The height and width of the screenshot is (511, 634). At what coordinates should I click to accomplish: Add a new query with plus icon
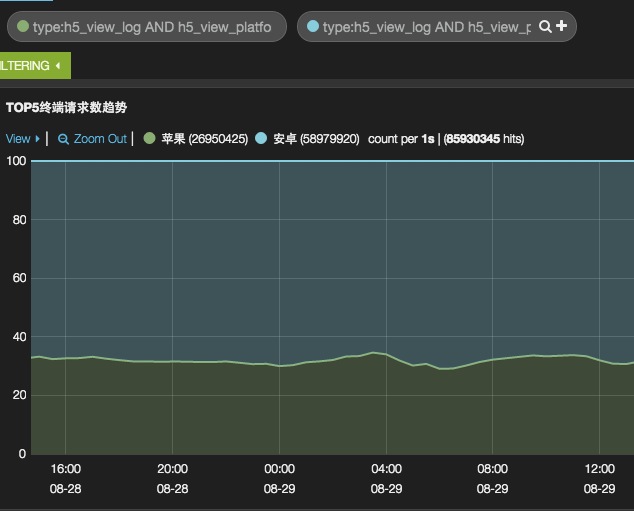(561, 27)
